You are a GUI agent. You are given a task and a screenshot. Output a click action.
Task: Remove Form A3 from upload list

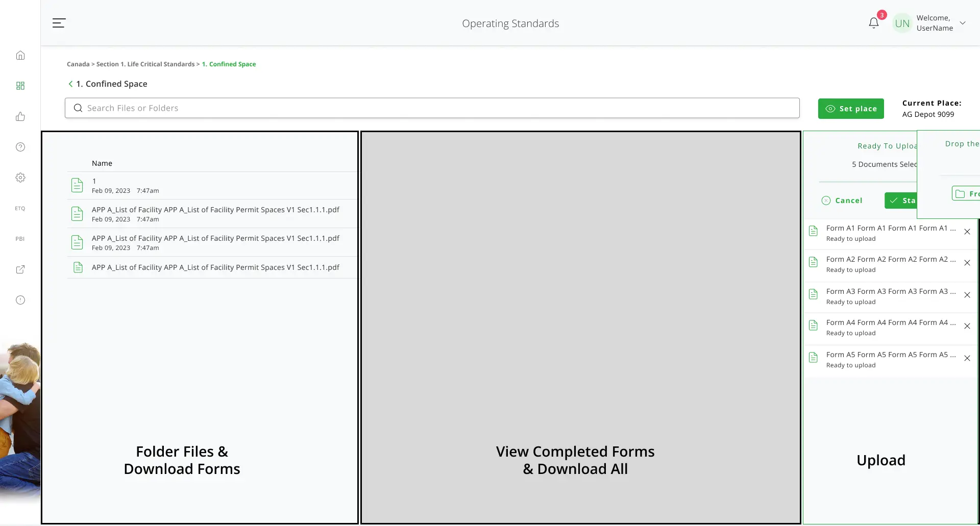pos(967,295)
